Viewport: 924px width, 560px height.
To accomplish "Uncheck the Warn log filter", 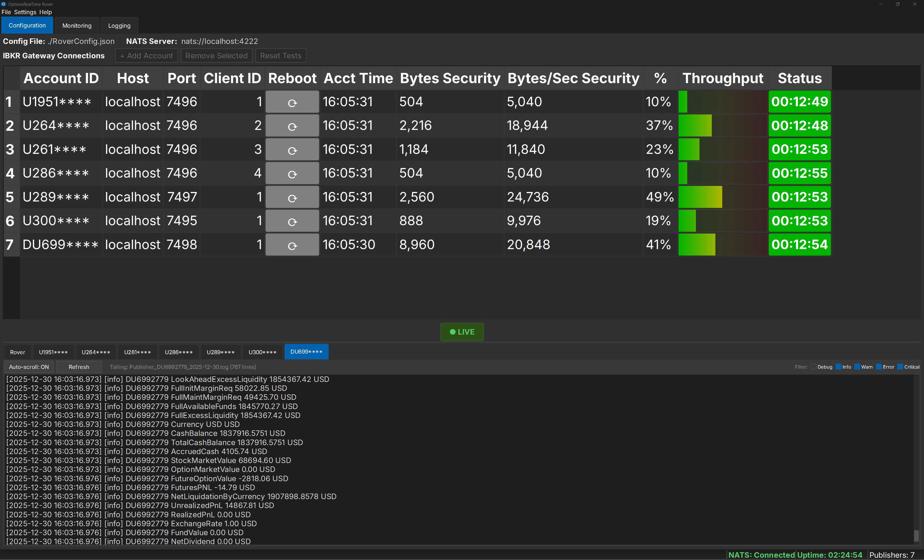I will [857, 367].
